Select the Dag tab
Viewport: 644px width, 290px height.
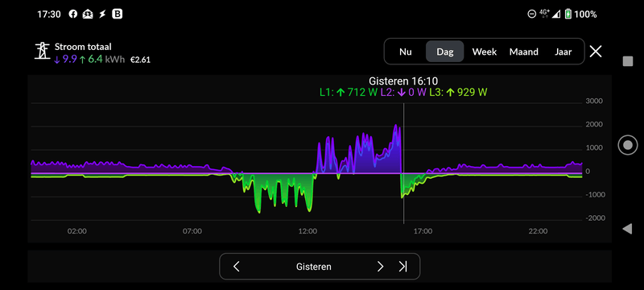click(x=445, y=52)
